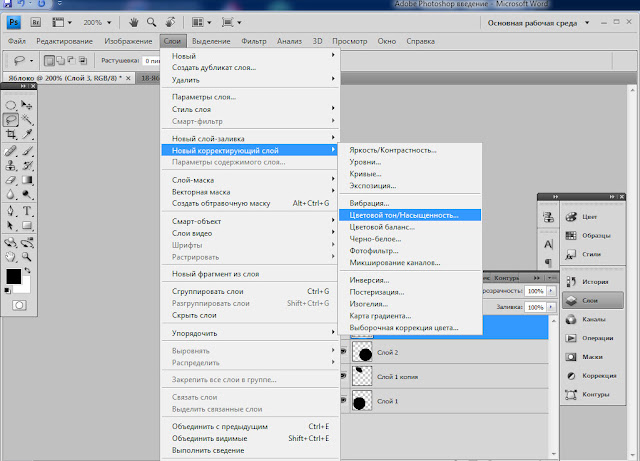Screen dimensions: 640x461
Task: Select Add to selection mode
Action: (x=60, y=61)
